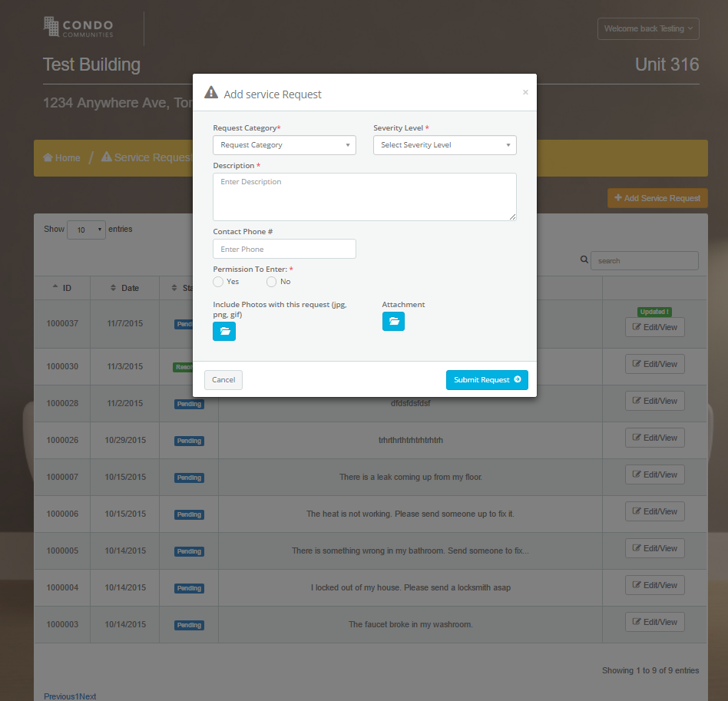Click the Pending status badge for 1000026
Image resolution: width=728 pixels, height=701 pixels.
pyautogui.click(x=189, y=440)
